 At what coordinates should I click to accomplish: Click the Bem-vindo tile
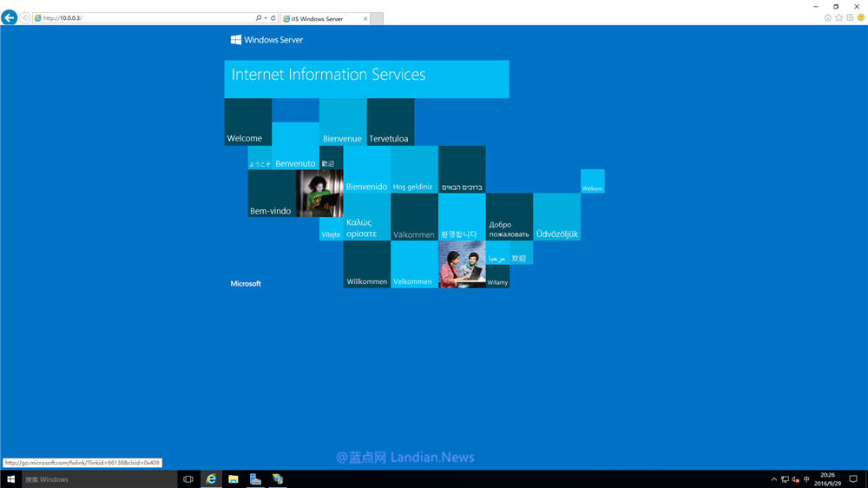(272, 194)
